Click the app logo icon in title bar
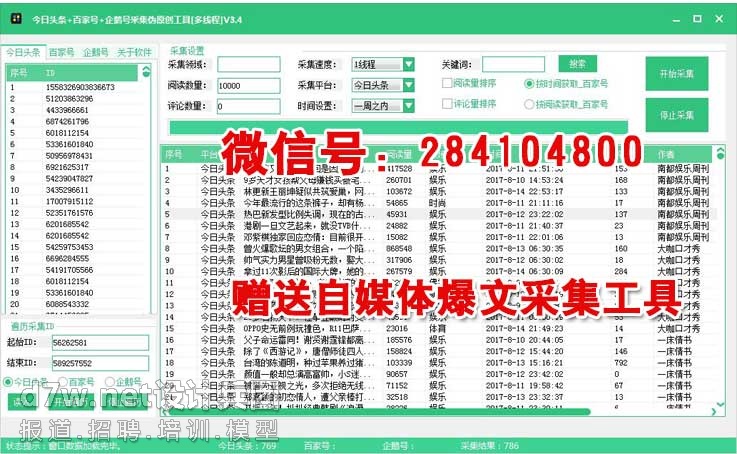Viewport: 737px width, 454px height. [x=16, y=18]
